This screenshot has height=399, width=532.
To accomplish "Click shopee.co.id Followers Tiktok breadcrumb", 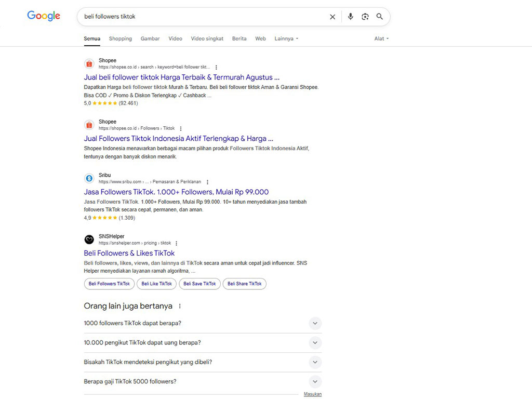I will [137, 129].
